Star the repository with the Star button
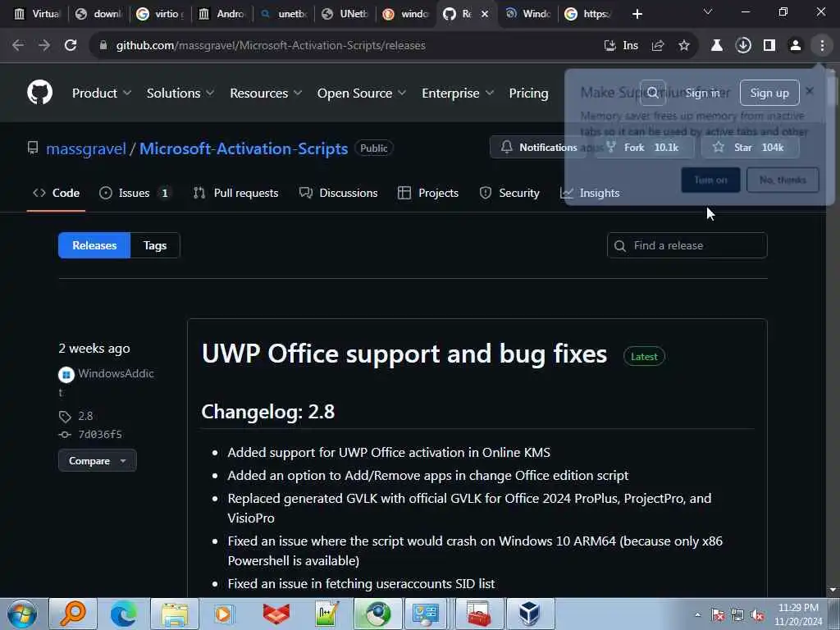The height and width of the screenshot is (630, 840). [x=750, y=148]
